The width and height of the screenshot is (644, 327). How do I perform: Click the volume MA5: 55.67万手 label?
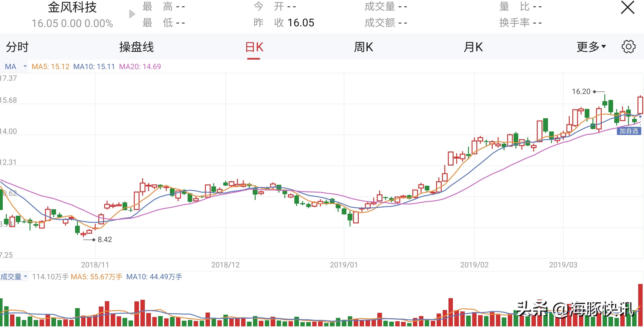click(96, 277)
